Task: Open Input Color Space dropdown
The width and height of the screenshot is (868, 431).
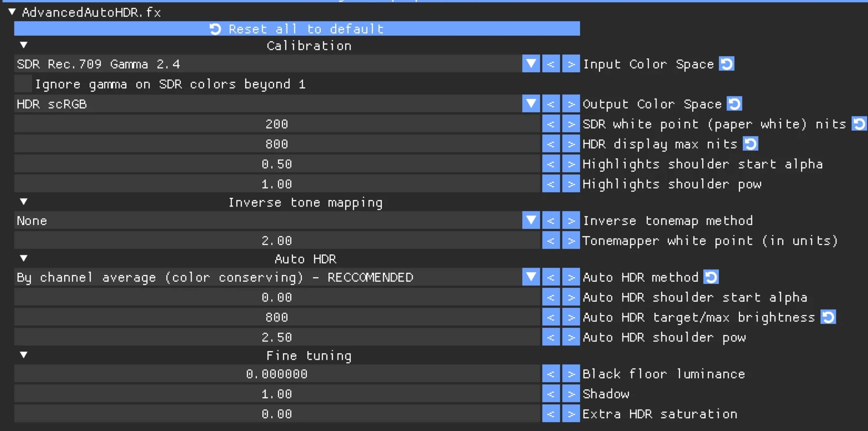Action: (x=531, y=64)
